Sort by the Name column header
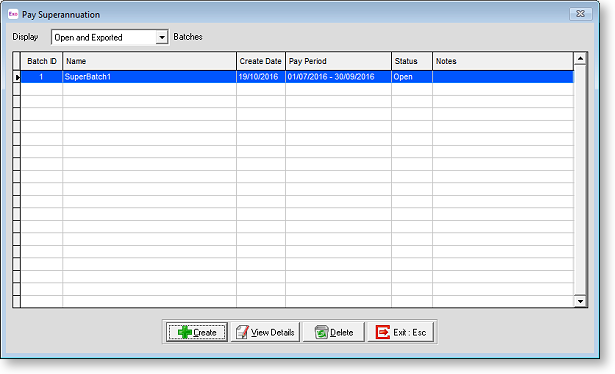Screen dimensions: 615x374 tap(149, 61)
